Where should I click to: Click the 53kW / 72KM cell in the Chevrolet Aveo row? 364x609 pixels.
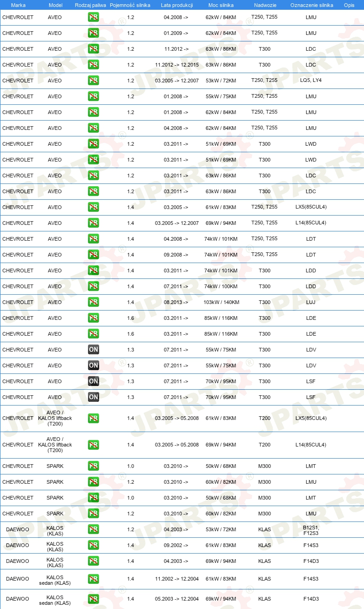click(x=221, y=81)
